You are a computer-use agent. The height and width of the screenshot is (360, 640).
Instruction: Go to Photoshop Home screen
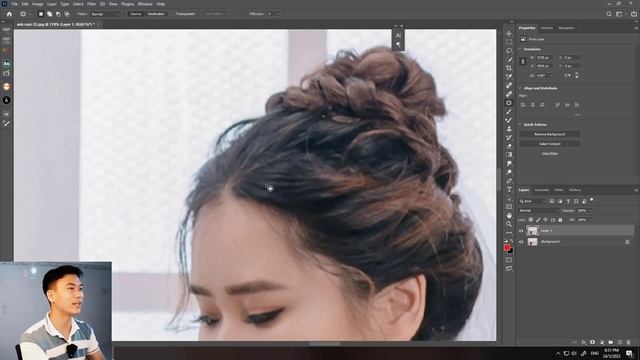[x=9, y=14]
